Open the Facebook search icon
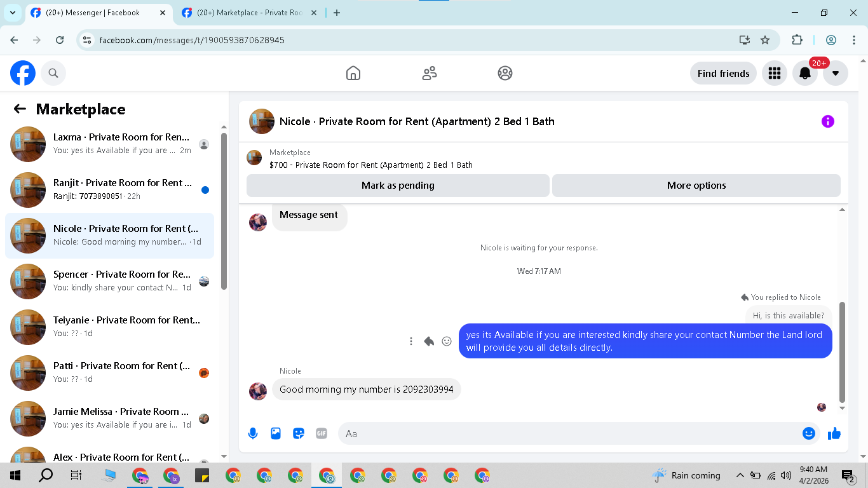Screen dimensions: 868x488 click(53, 73)
